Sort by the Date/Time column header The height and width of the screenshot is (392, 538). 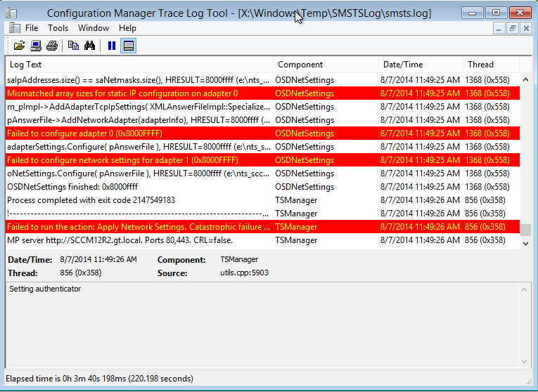pyautogui.click(x=421, y=65)
